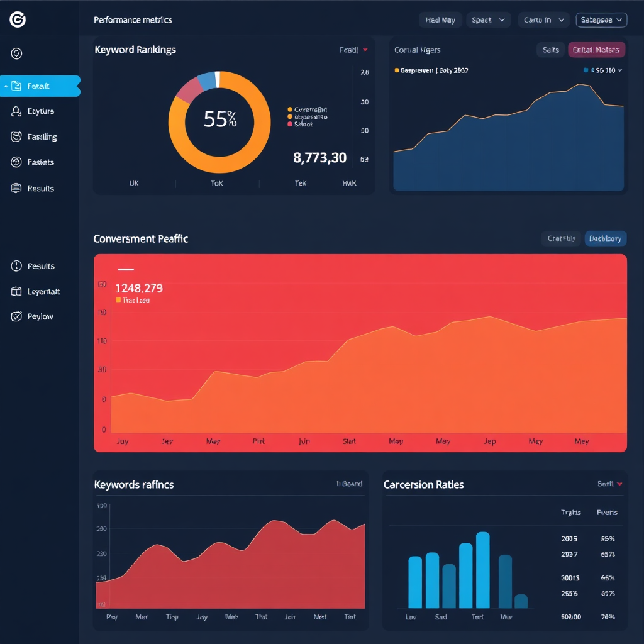Open the Leyernait box icon near the sidebar bottom
The image size is (644, 644).
coord(16,291)
